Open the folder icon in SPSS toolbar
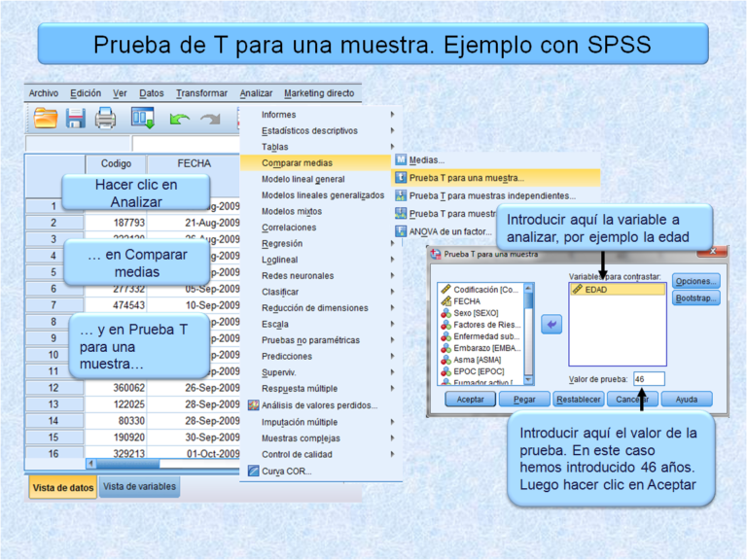 coord(46,118)
